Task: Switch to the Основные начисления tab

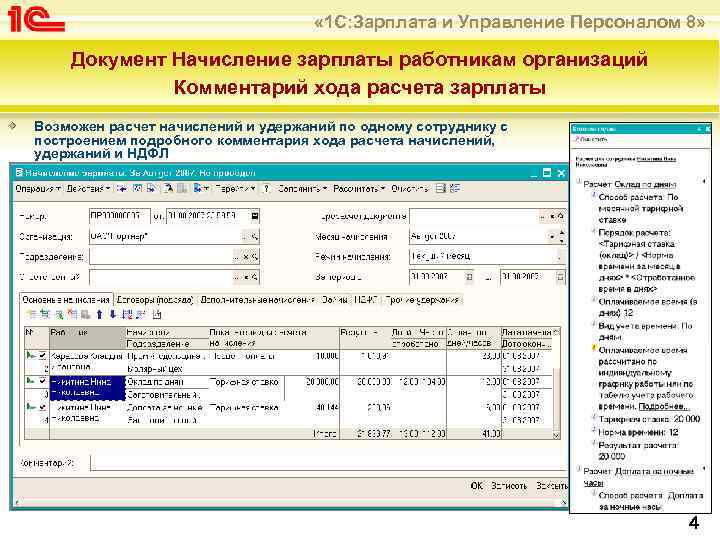Action: (66, 300)
